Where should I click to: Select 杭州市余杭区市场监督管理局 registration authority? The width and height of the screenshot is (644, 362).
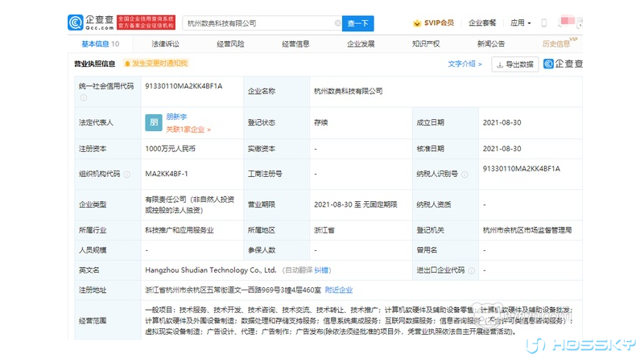tap(527, 230)
